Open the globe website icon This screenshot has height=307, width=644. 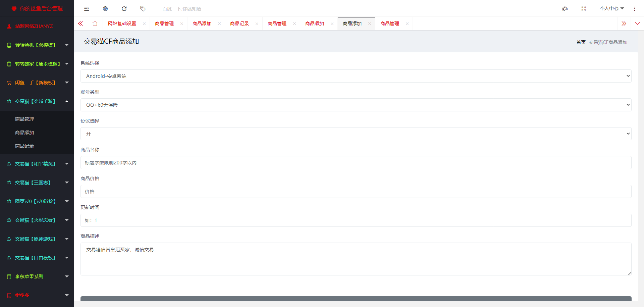pos(105,9)
